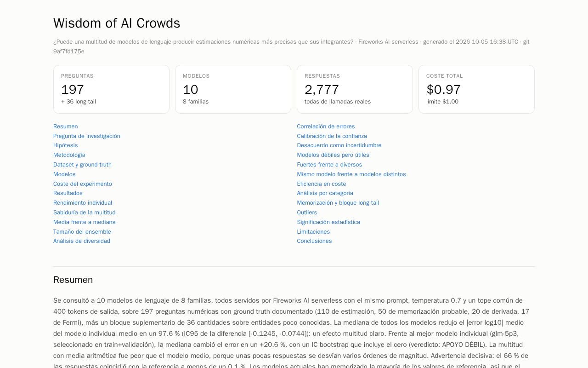Click the Wisdom of AI Crowds title
Screen dimensions: 588x368
tap(117, 23)
